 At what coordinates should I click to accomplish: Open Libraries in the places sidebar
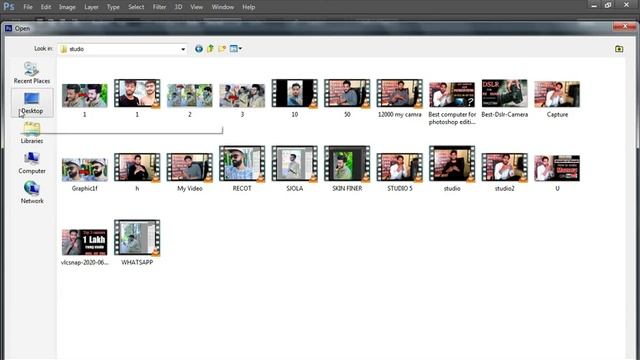(x=32, y=133)
